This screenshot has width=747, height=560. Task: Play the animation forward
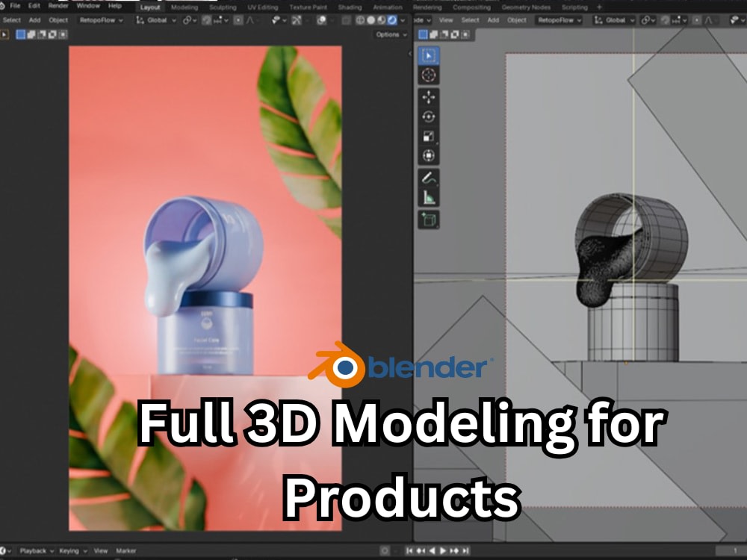(x=442, y=550)
